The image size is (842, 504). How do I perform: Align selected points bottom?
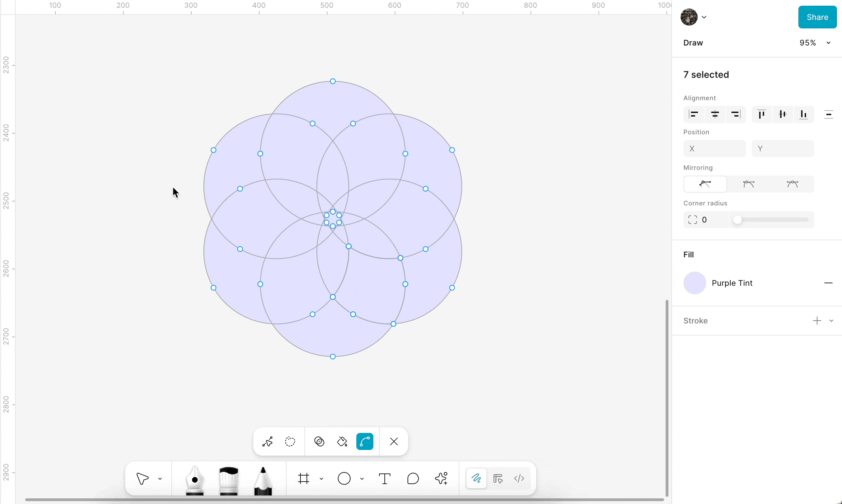point(804,114)
